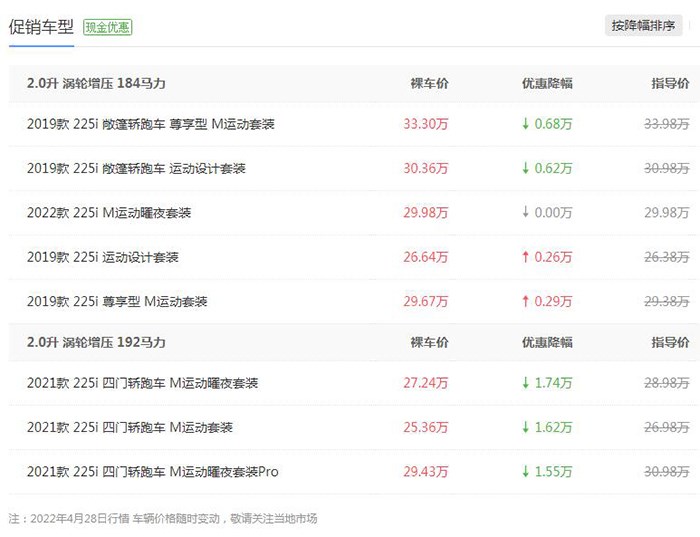Click the 0.26万 price increase value
700x537 pixels.
tap(553, 257)
